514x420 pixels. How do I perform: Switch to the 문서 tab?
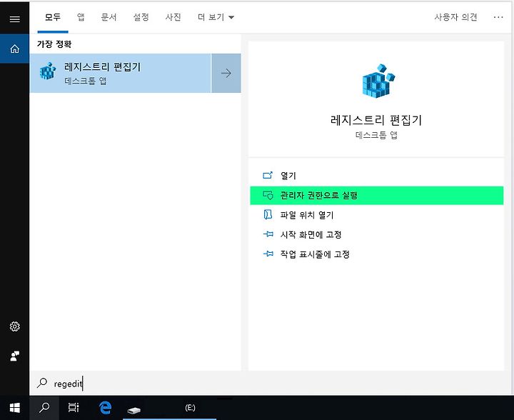pos(109,17)
